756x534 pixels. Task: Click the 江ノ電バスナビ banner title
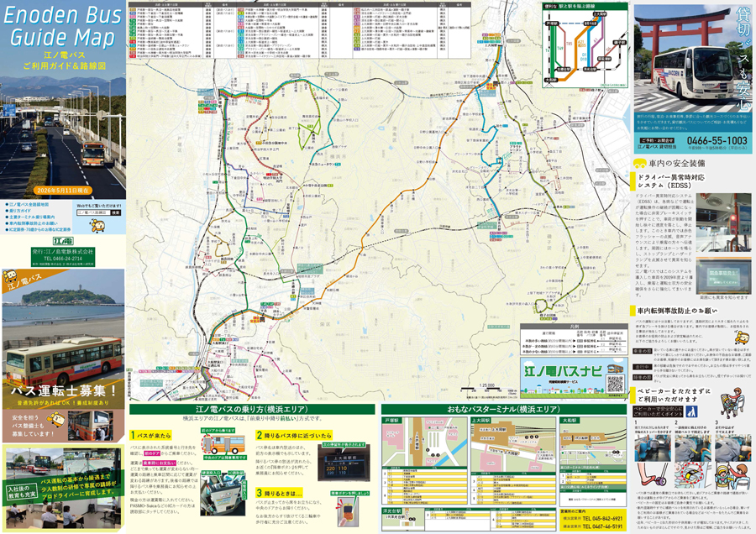coord(563,370)
